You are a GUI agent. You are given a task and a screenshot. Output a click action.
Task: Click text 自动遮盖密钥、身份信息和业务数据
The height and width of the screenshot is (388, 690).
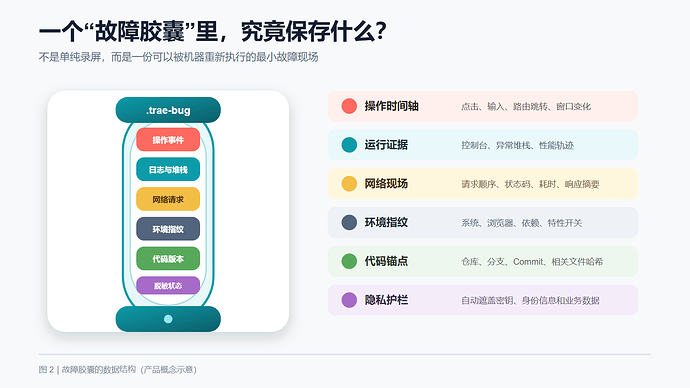pyautogui.click(x=530, y=300)
